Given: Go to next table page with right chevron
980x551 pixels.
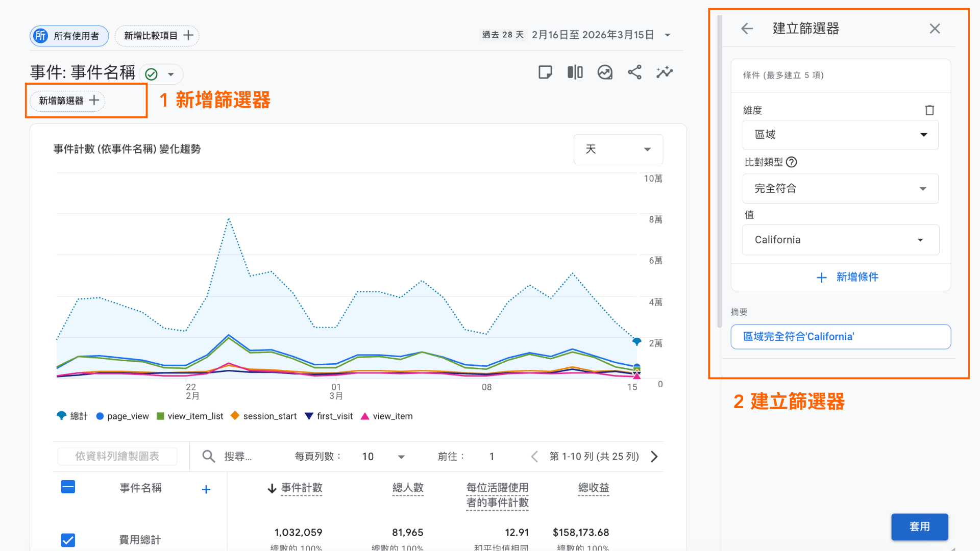Looking at the screenshot, I should 654,456.
